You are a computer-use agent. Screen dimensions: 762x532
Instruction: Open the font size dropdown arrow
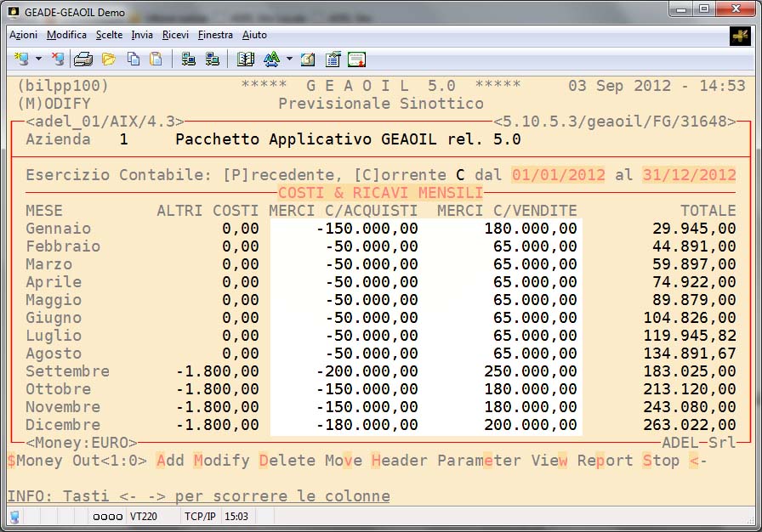[x=289, y=59]
